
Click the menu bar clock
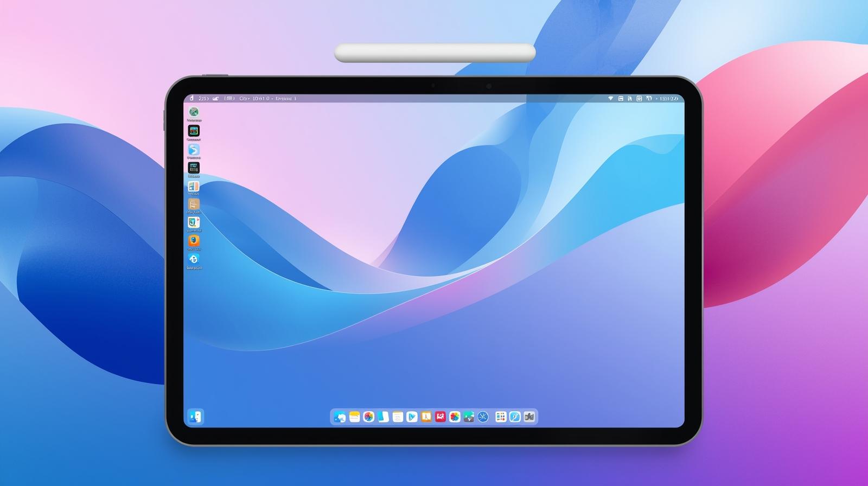pyautogui.click(x=668, y=99)
